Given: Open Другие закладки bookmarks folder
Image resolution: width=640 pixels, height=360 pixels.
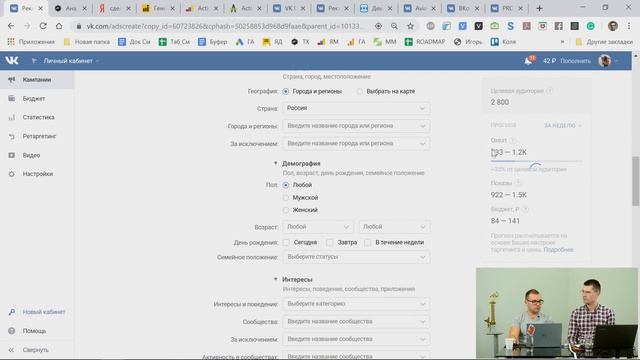Looking at the screenshot, I should (x=604, y=42).
